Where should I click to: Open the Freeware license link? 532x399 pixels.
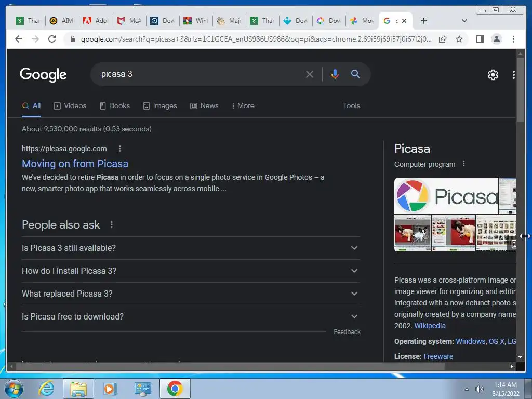(438, 356)
